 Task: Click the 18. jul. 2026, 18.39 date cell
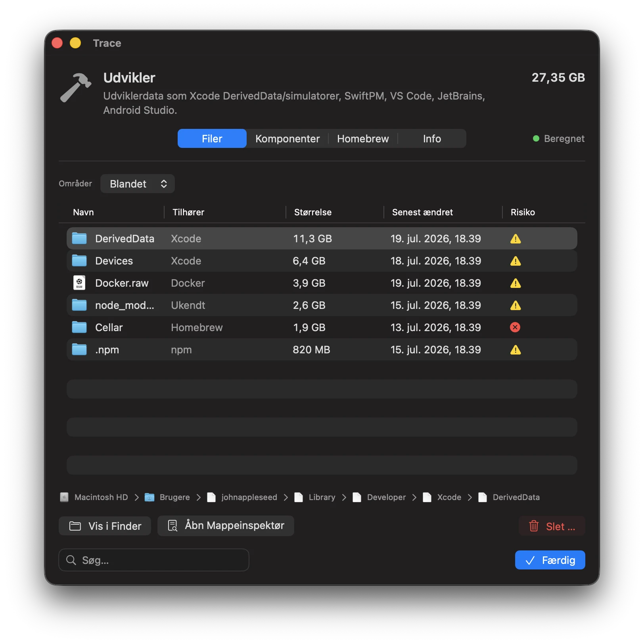(436, 261)
